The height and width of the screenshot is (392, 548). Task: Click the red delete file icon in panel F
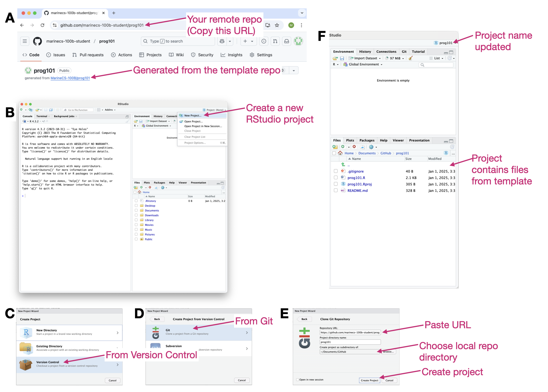tap(354, 147)
